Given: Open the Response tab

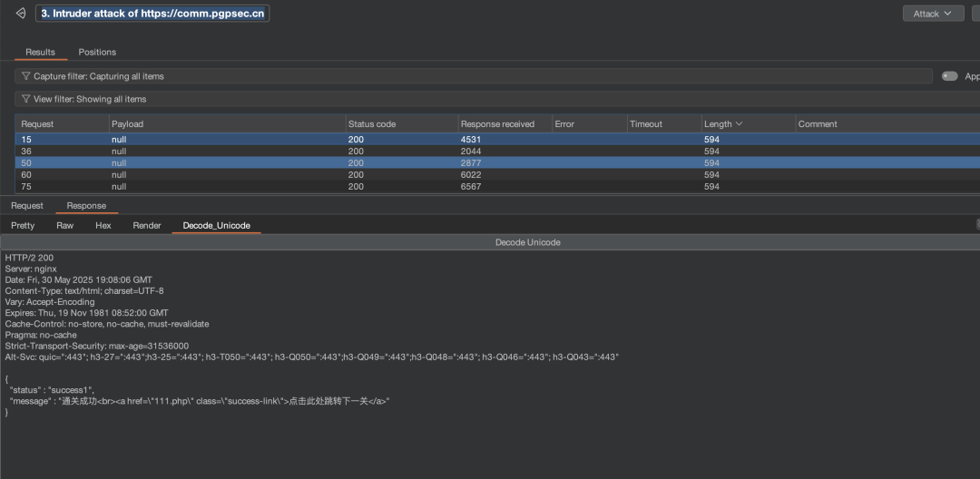Looking at the screenshot, I should click(86, 205).
